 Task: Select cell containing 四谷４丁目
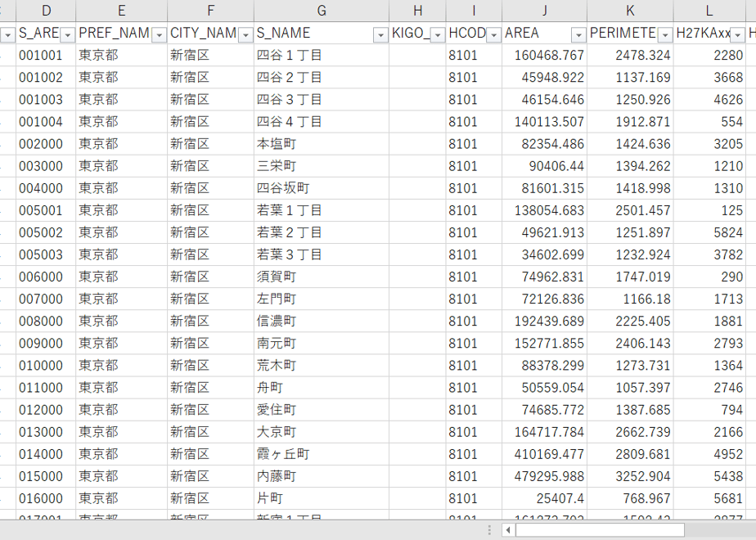pyautogui.click(x=322, y=121)
